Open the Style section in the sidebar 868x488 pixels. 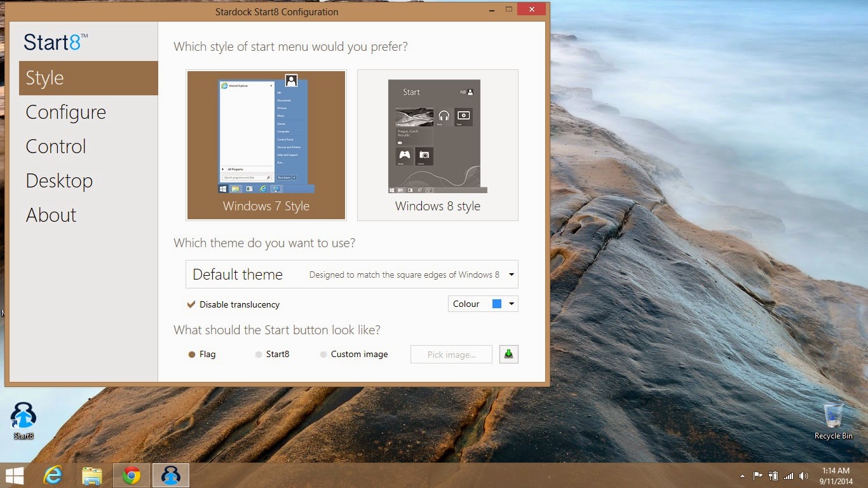[88, 78]
